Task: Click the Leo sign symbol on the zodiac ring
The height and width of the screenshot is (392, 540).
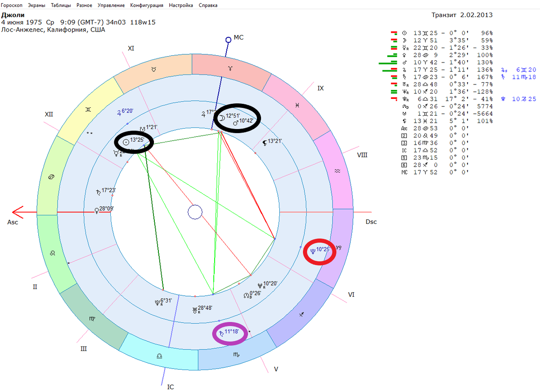Action: coord(53,254)
